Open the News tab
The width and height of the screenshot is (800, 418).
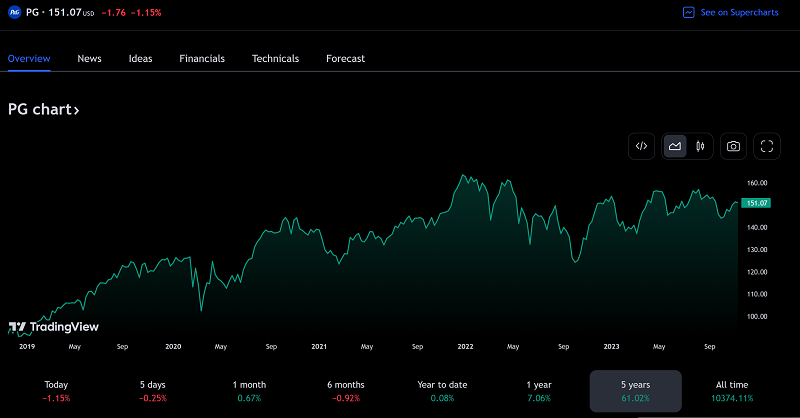click(x=89, y=58)
